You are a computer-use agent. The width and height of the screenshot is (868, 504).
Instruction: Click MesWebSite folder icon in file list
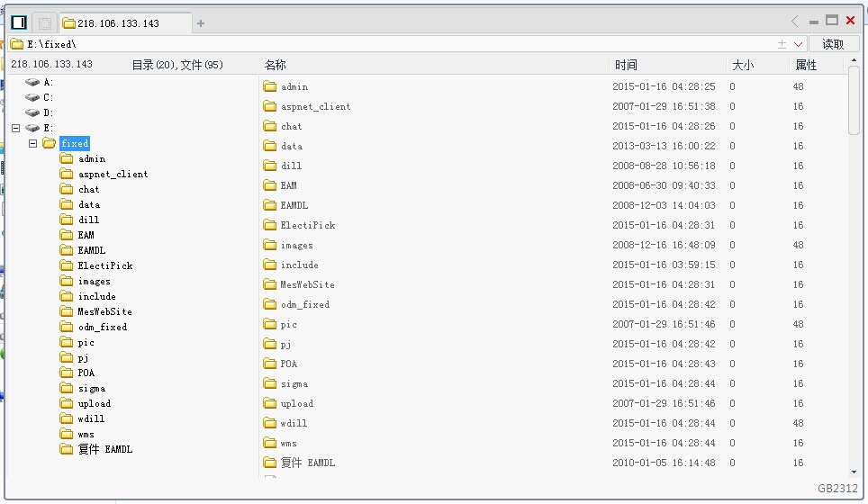click(269, 284)
